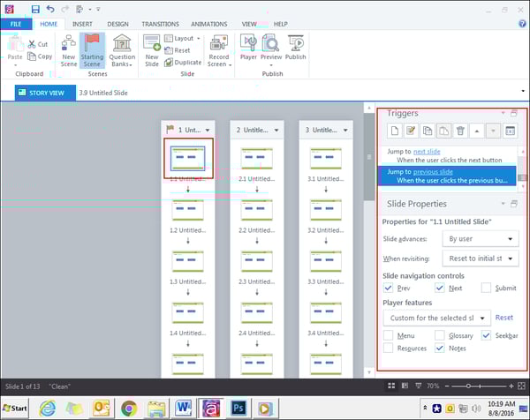
Task: Paste trigger in Triggers panel
Action: 443,131
